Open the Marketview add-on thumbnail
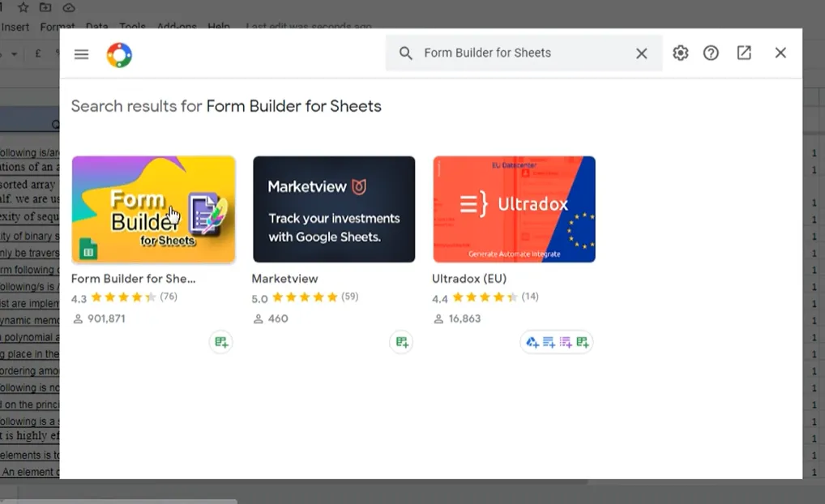 [334, 209]
